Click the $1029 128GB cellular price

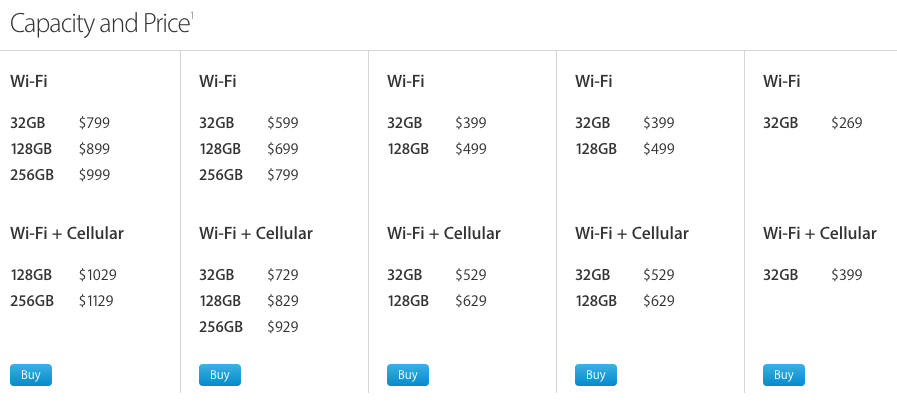tap(98, 275)
